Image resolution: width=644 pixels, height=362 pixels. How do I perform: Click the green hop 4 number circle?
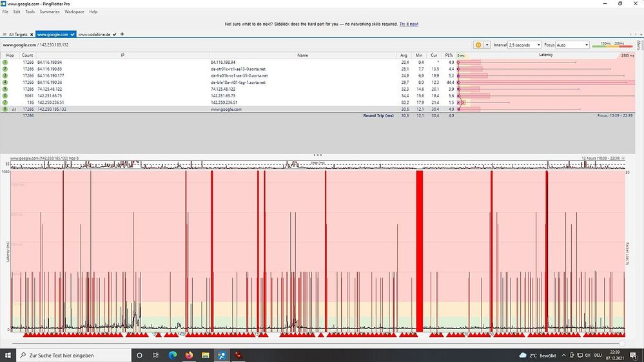click(5, 82)
